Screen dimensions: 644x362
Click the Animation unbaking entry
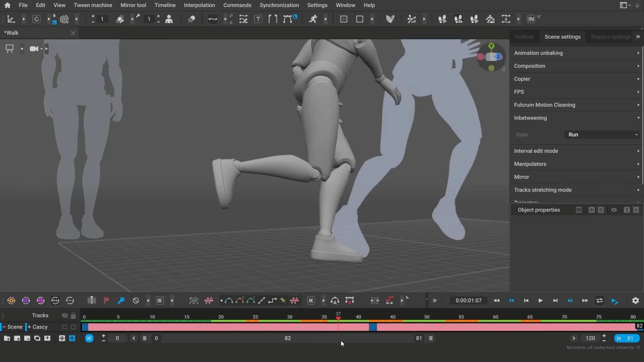point(538,53)
